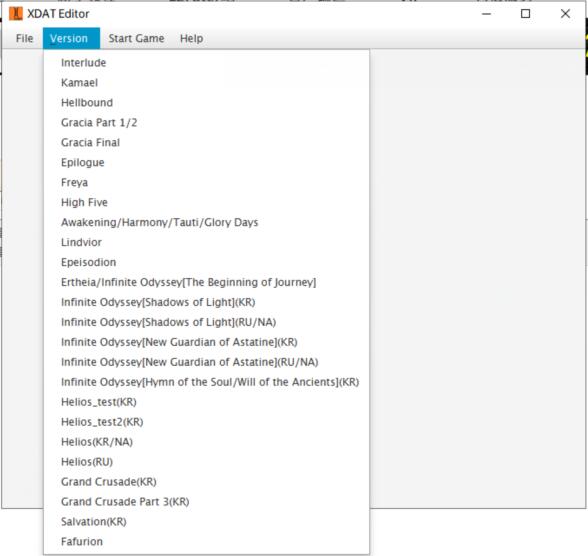This screenshot has width=588, height=556.
Task: Select the Freya version
Action: point(206,182)
